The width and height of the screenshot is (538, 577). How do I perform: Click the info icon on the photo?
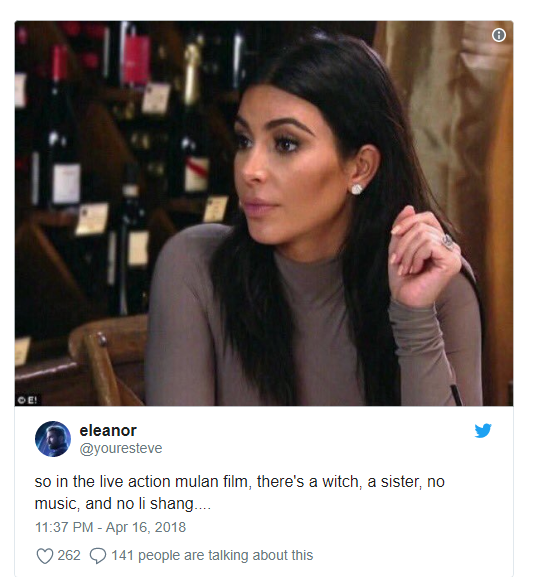(499, 35)
